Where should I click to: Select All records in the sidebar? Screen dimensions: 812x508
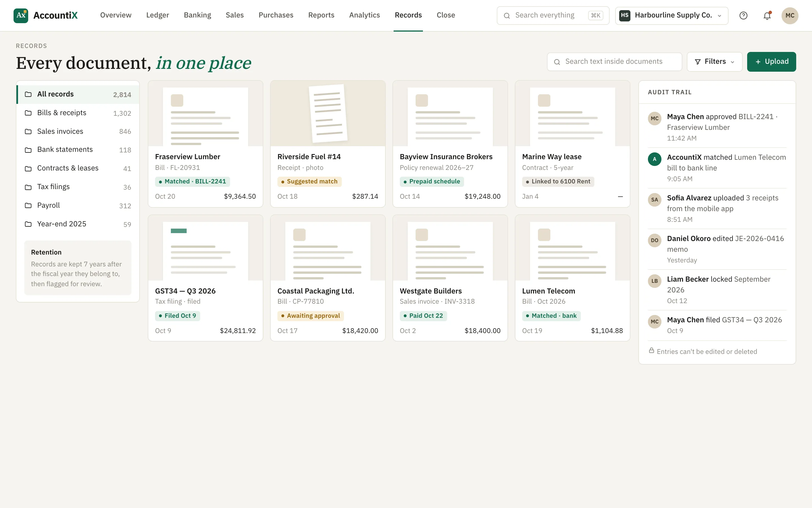[x=78, y=95]
